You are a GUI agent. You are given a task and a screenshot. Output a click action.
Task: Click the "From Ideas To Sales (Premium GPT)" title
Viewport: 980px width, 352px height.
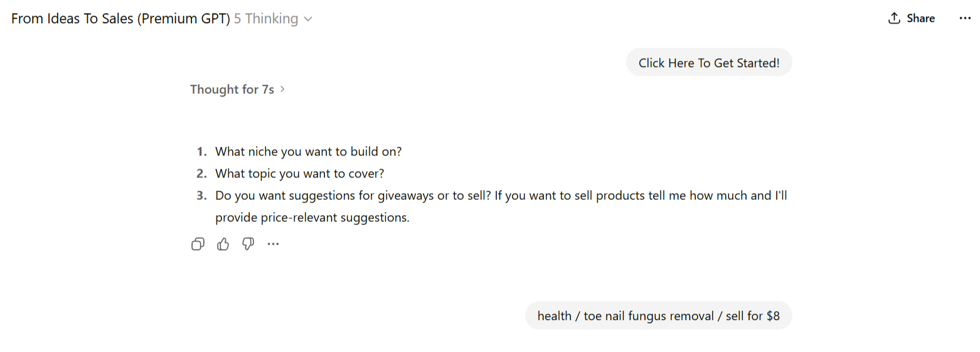coord(120,19)
